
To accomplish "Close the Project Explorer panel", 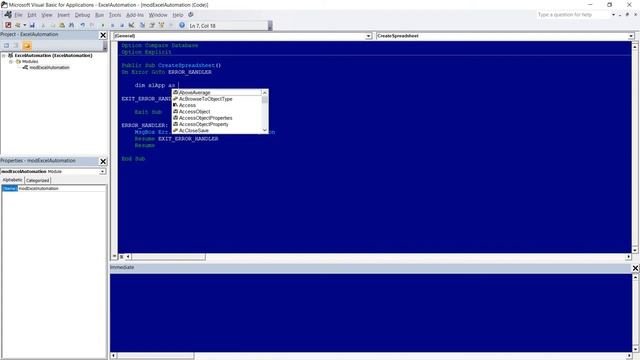I will [x=103, y=35].
